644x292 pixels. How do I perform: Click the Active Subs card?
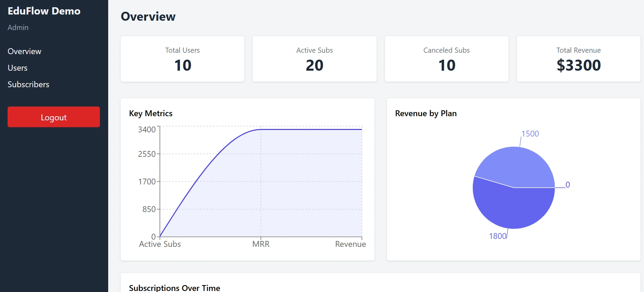coord(314,59)
